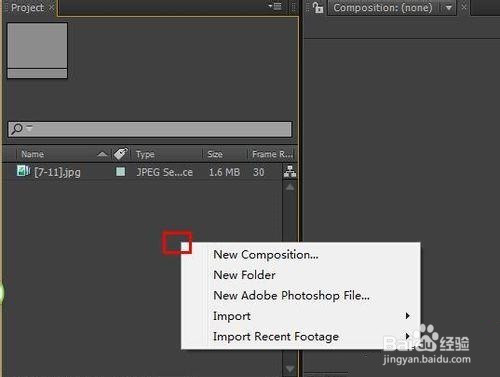This screenshot has width=500, height=377.
Task: Sort by Name column header
Action: (x=32, y=154)
